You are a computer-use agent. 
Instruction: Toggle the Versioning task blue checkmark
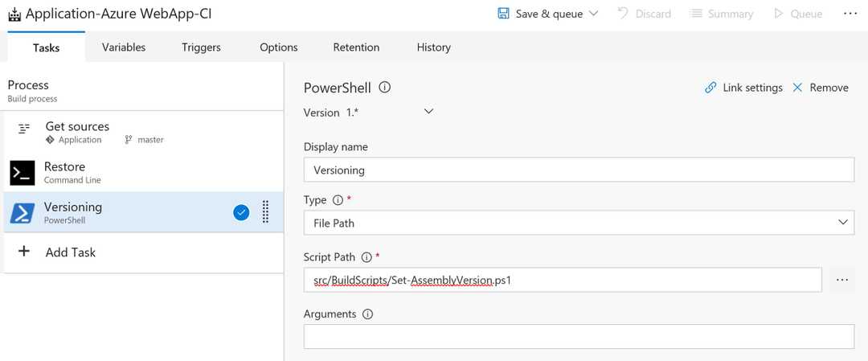(x=241, y=212)
